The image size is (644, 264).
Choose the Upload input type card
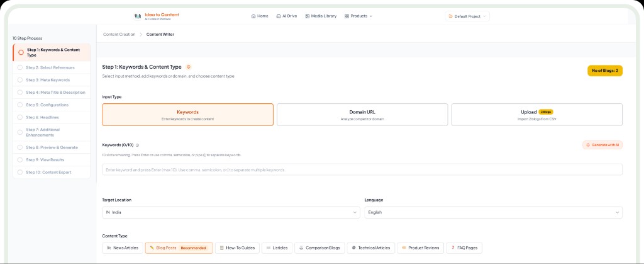[x=537, y=115]
